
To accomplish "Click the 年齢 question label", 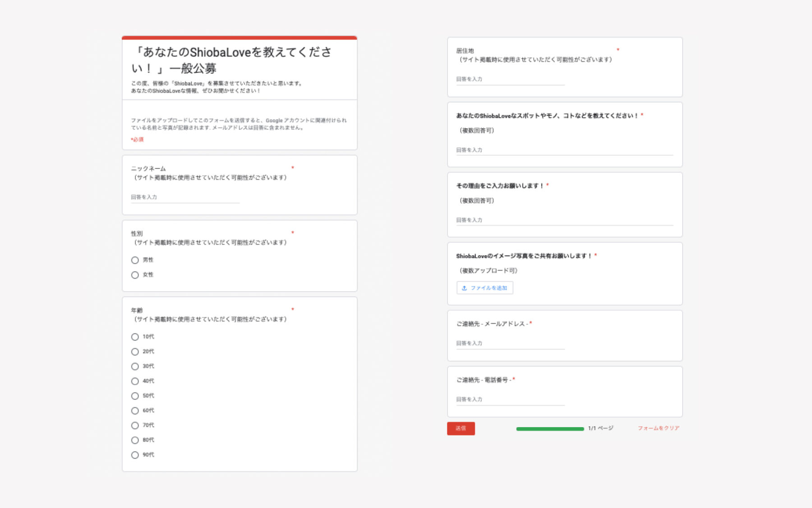I will (x=137, y=310).
